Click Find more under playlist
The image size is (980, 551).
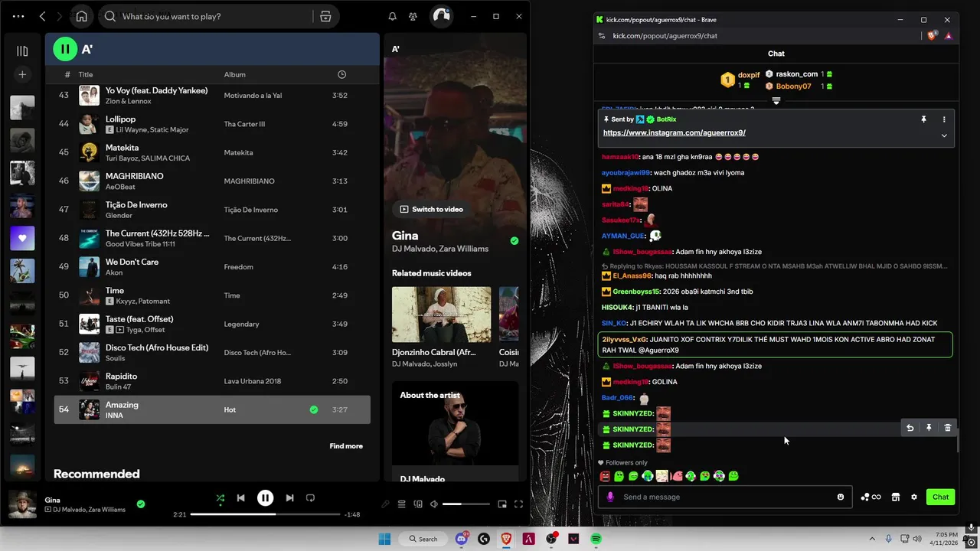click(x=346, y=446)
